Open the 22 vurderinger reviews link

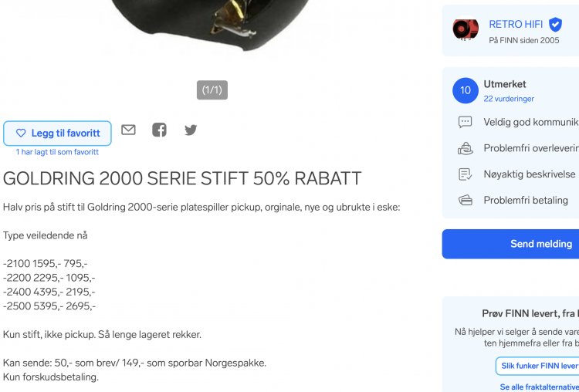(x=509, y=99)
